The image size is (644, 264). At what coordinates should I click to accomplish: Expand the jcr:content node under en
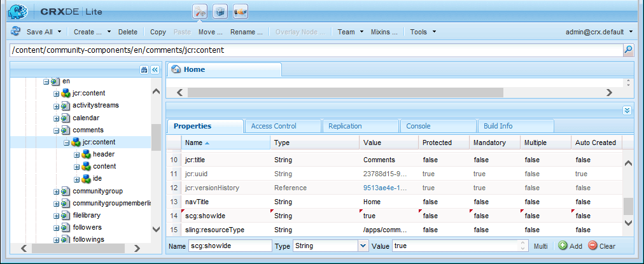tap(56, 94)
